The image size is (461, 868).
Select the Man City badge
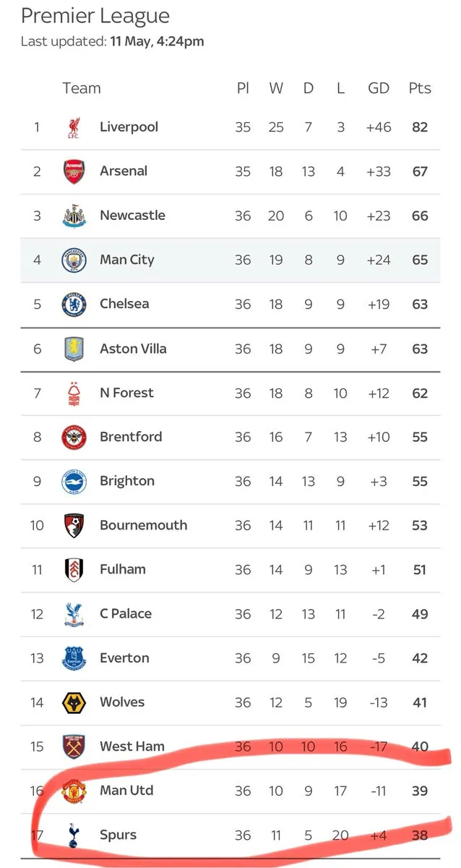pos(74,260)
